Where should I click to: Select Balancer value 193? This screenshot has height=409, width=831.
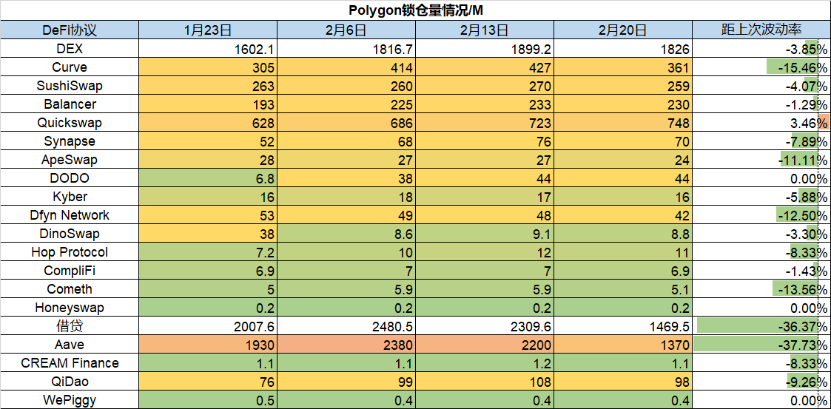tap(208, 104)
